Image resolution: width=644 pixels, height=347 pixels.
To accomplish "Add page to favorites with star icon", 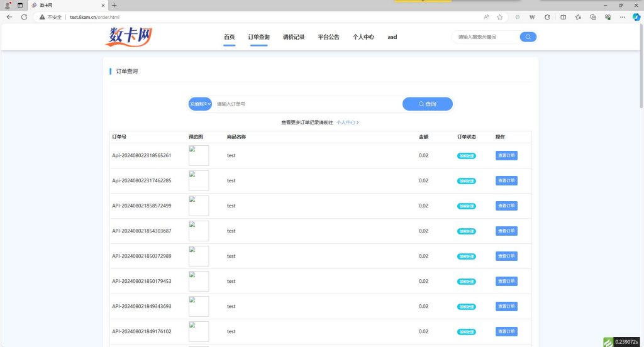I will [499, 17].
